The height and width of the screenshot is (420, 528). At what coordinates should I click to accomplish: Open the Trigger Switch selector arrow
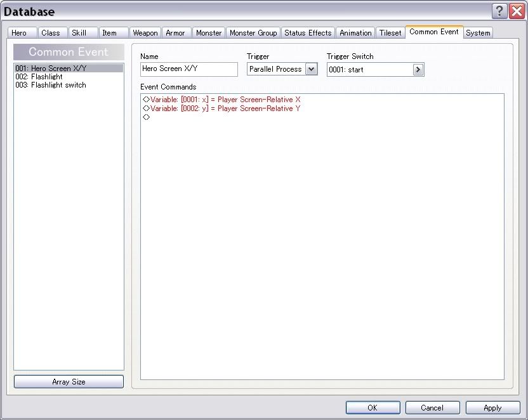(418, 70)
